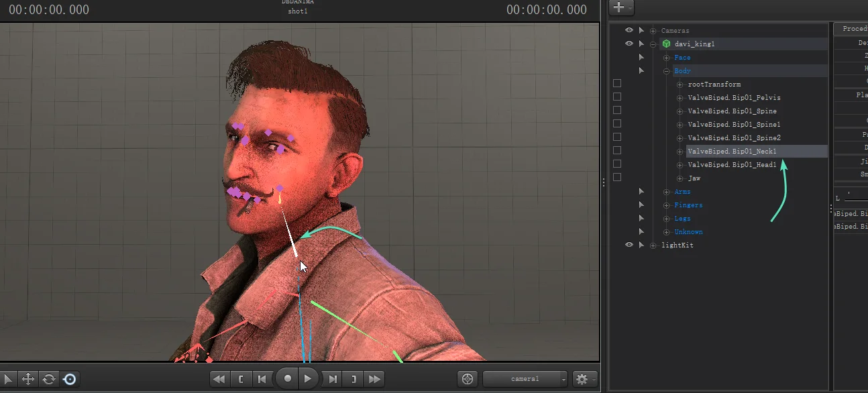The image size is (868, 393).
Task: Open the camera1 dropdown
Action: [x=525, y=379]
